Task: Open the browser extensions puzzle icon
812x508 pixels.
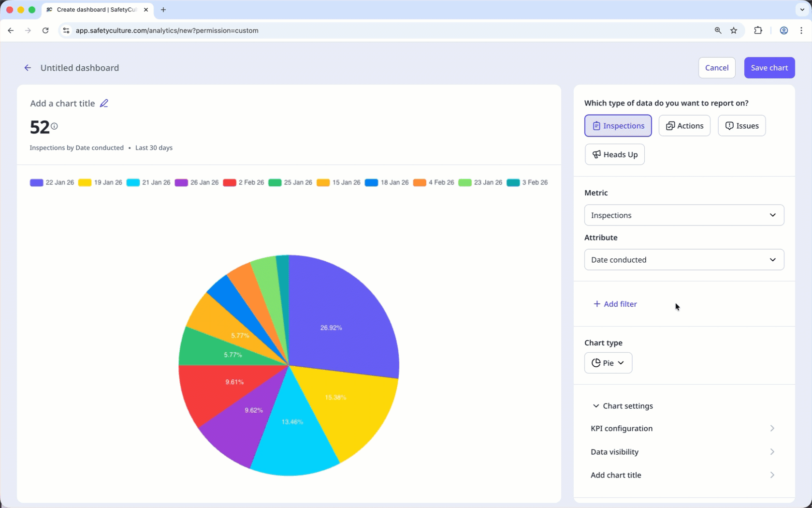Action: pyautogui.click(x=758, y=30)
